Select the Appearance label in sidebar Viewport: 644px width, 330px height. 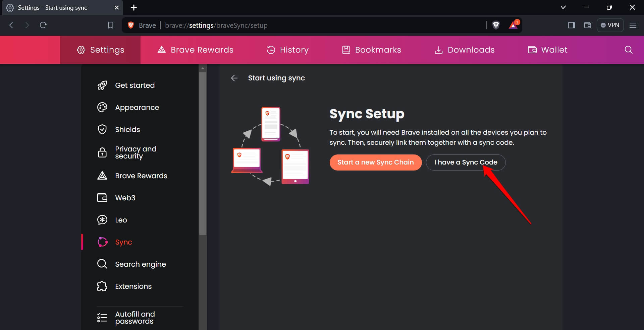(137, 108)
